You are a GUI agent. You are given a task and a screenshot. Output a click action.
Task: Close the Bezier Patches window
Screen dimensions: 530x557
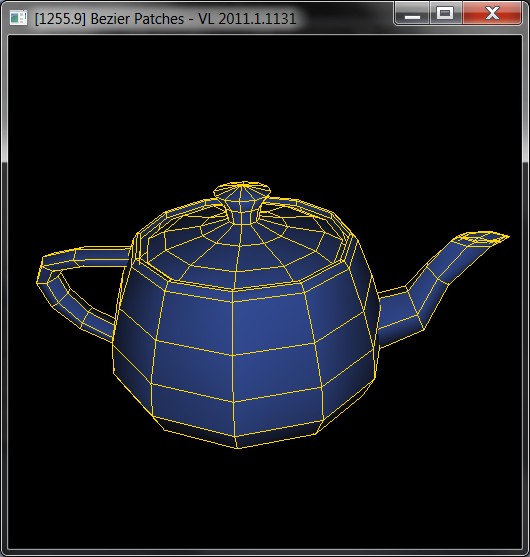click(x=492, y=14)
